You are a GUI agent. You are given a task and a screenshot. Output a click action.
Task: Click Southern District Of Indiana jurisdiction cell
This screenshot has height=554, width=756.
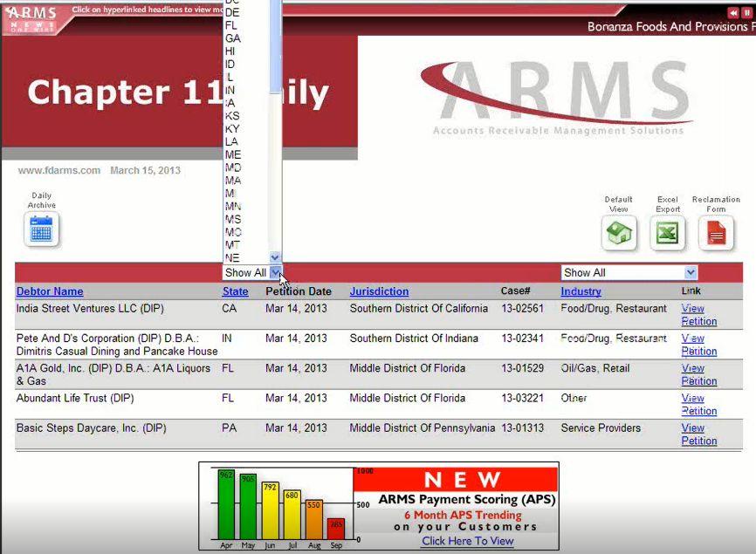pyautogui.click(x=414, y=339)
